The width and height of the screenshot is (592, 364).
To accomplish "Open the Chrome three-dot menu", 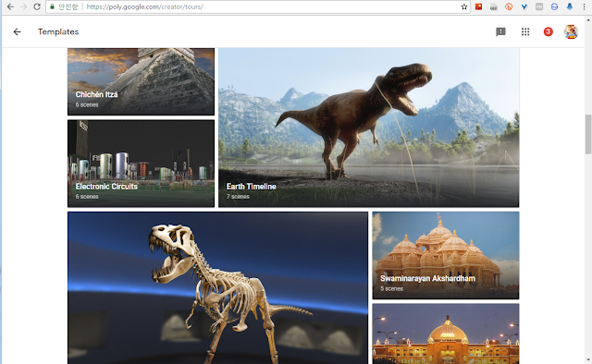I will (x=584, y=6).
